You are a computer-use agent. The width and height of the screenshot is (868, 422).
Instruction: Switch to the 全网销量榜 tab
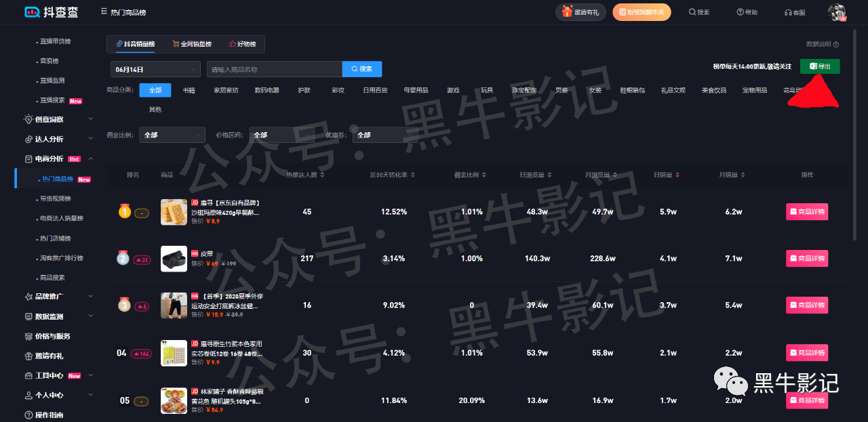coord(192,44)
